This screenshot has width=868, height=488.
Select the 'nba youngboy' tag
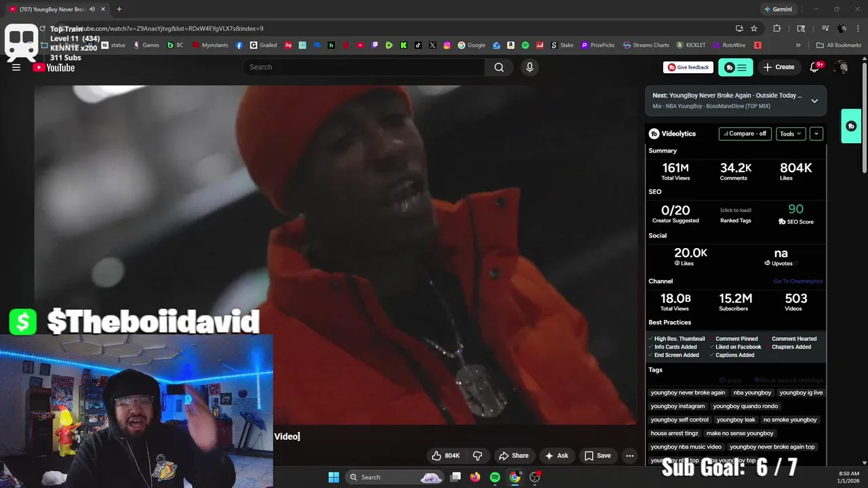point(752,392)
